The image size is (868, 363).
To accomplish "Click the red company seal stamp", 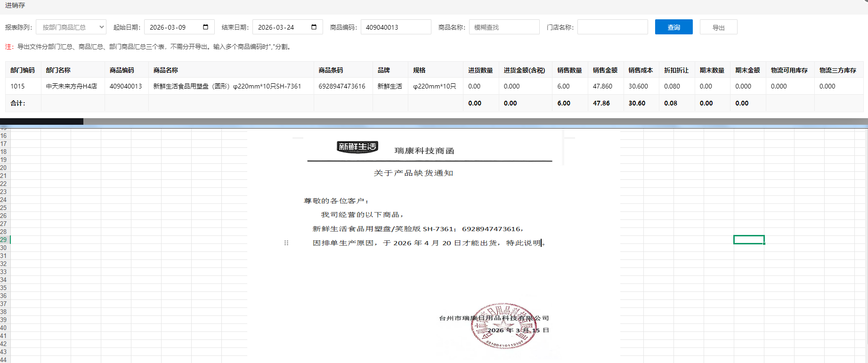I will coord(503,326).
